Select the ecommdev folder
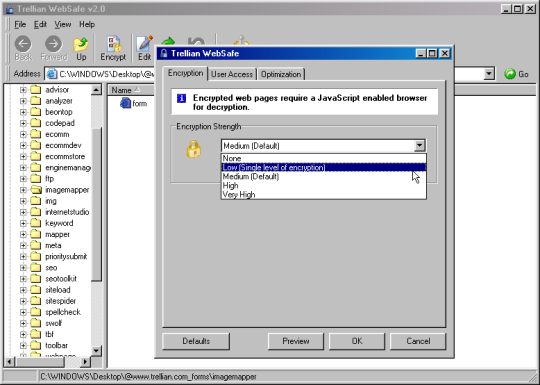540x385 pixels. pos(63,145)
